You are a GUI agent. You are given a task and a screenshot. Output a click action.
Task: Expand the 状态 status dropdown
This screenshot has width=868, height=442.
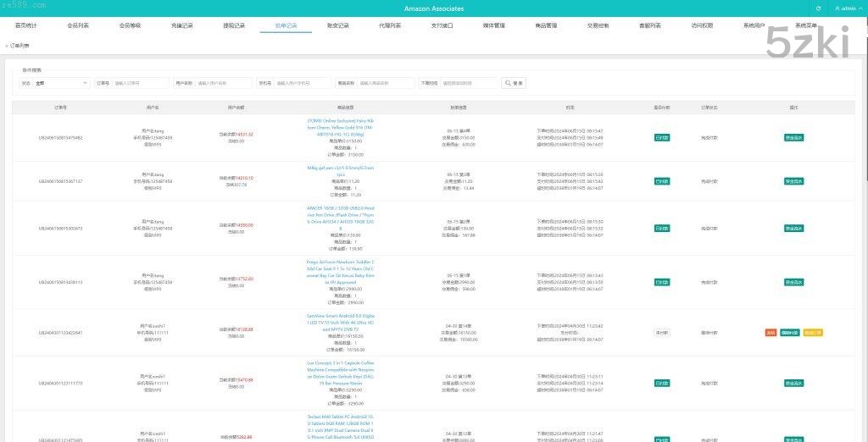click(x=61, y=83)
